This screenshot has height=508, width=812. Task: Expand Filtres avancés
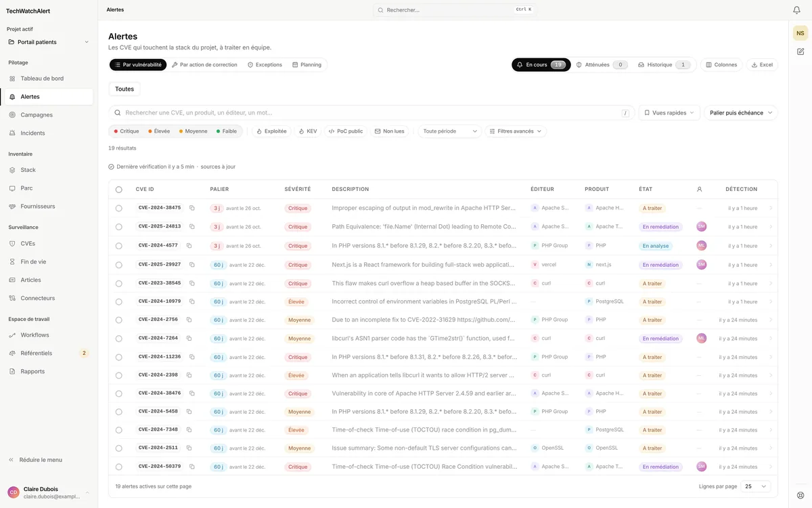[x=515, y=131]
